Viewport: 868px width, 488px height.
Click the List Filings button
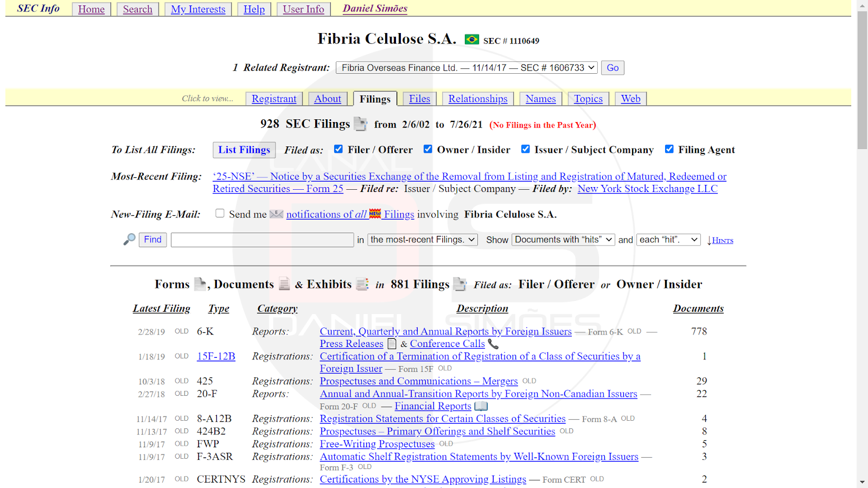click(244, 150)
